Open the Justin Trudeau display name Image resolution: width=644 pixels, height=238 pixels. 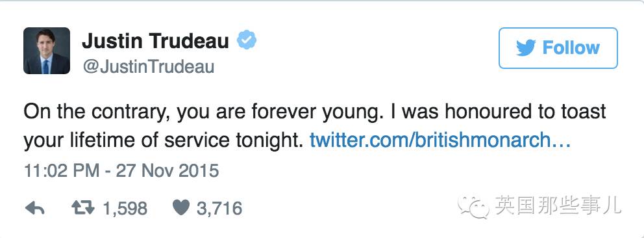155,41
